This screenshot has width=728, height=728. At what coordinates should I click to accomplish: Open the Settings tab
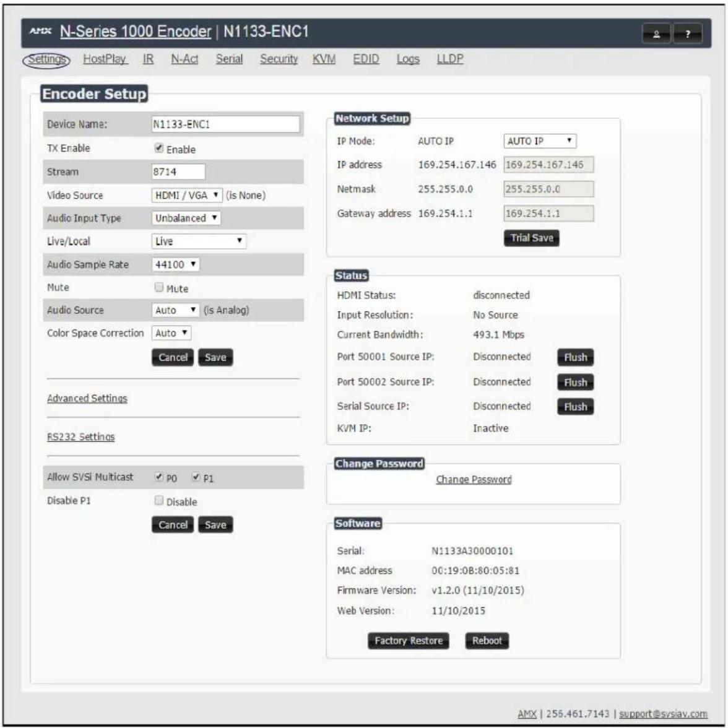(x=46, y=60)
